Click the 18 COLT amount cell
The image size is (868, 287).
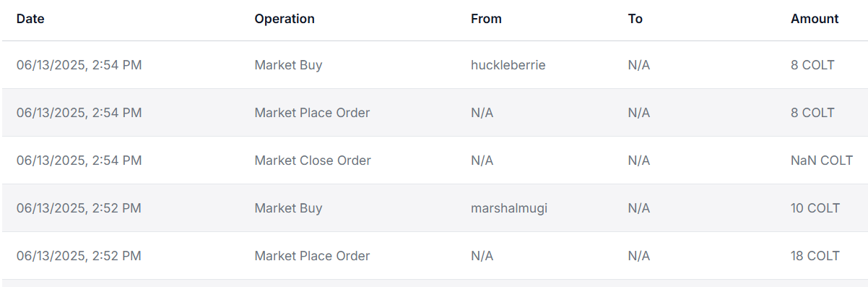click(815, 256)
